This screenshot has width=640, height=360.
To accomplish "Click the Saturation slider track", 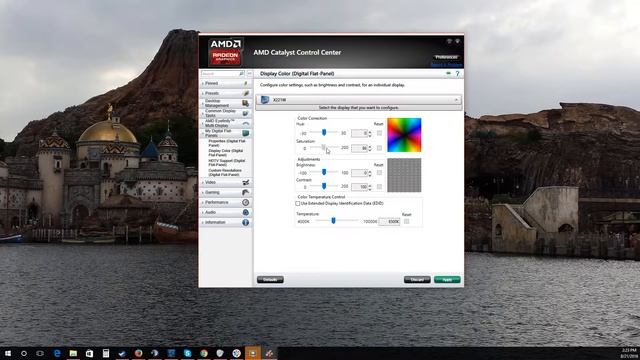I will tap(324, 147).
